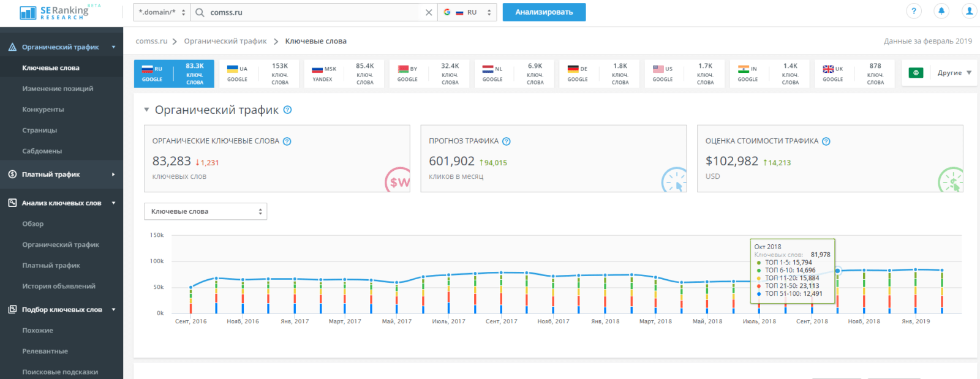Expand Платный трафик sidebar group arrow

(113, 174)
